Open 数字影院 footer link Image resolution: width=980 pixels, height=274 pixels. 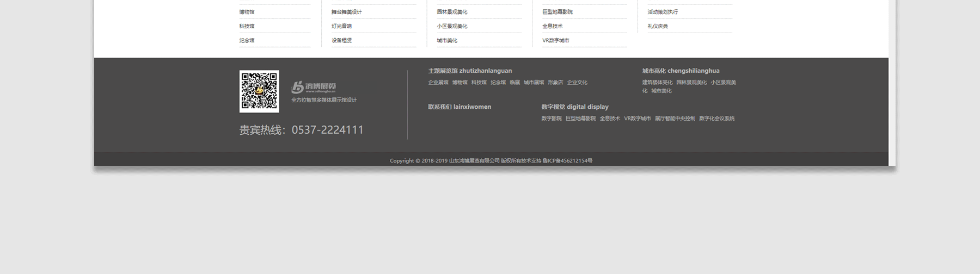[x=551, y=119]
